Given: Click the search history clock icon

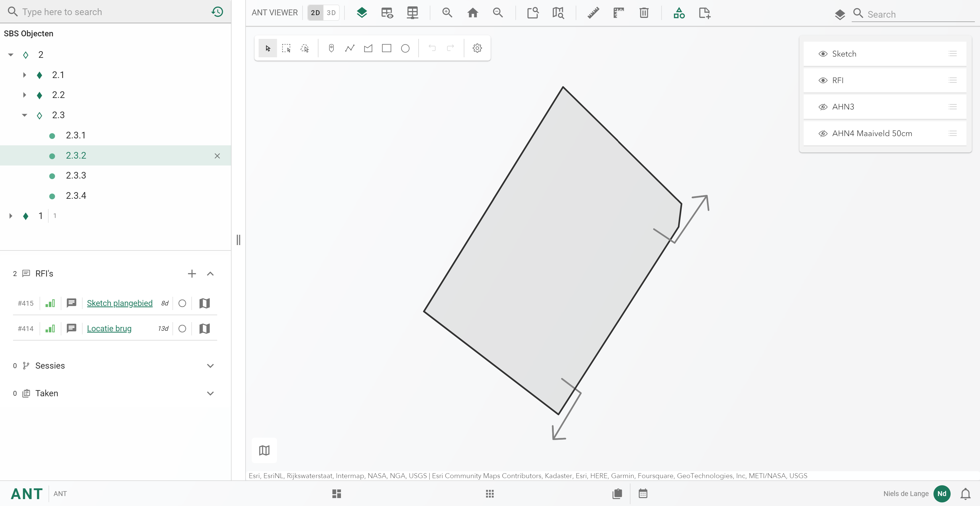Looking at the screenshot, I should point(217,12).
